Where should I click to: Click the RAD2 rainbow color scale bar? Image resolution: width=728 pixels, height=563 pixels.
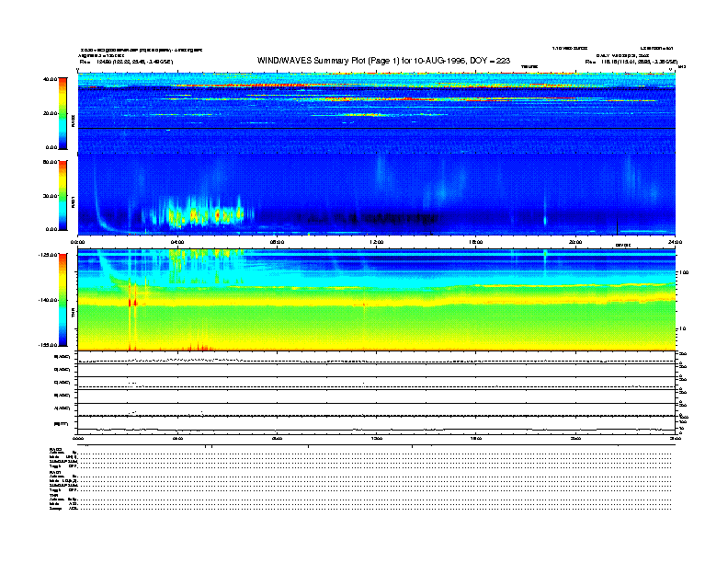click(63, 113)
